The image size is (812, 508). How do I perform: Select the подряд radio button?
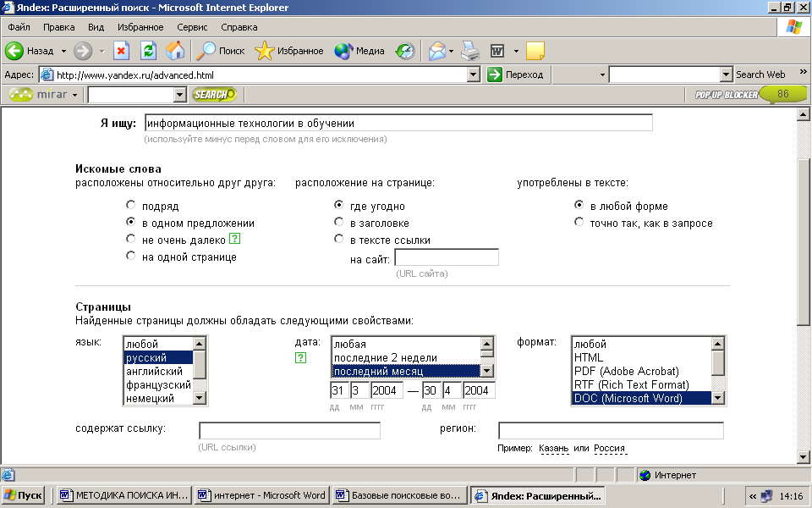(131, 205)
